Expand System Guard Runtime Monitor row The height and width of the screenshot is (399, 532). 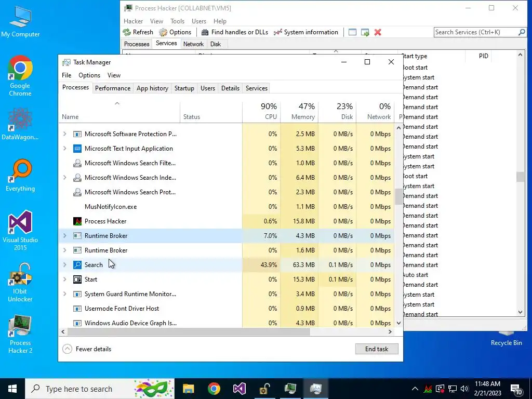point(65,294)
